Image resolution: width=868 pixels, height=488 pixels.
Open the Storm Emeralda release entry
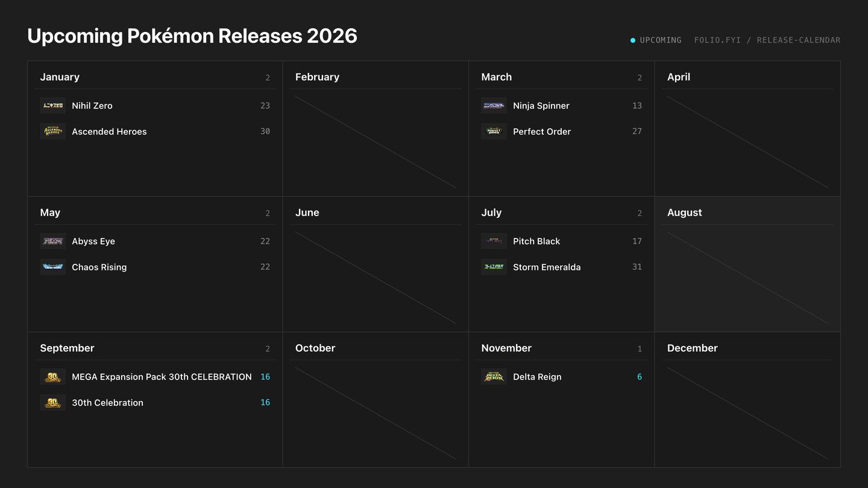(562, 267)
